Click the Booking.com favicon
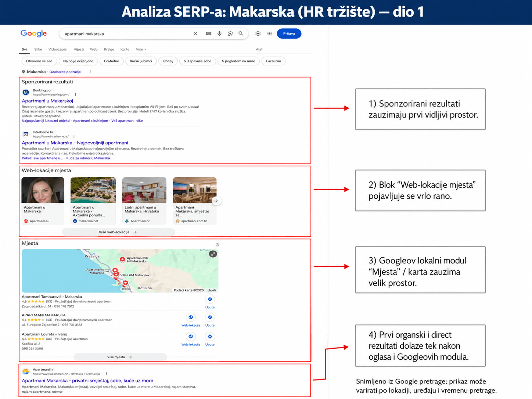The image size is (532, 399). (26, 92)
